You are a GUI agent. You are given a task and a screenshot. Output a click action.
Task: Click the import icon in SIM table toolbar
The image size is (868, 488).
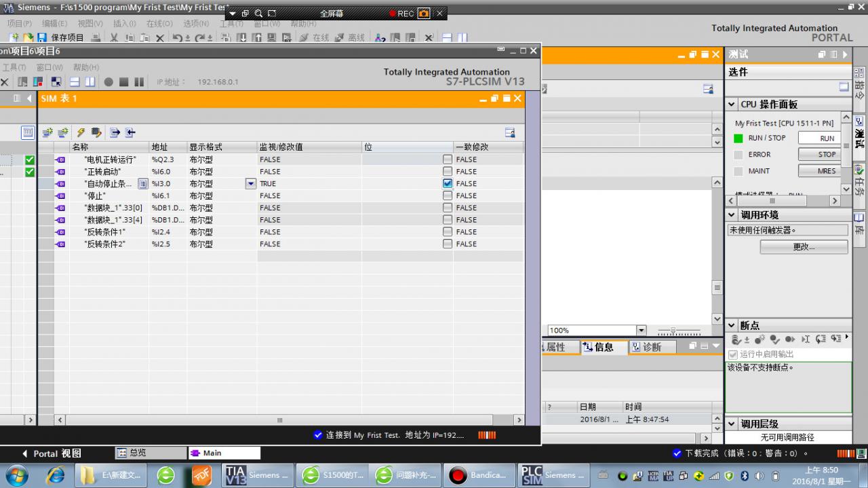pyautogui.click(x=130, y=132)
